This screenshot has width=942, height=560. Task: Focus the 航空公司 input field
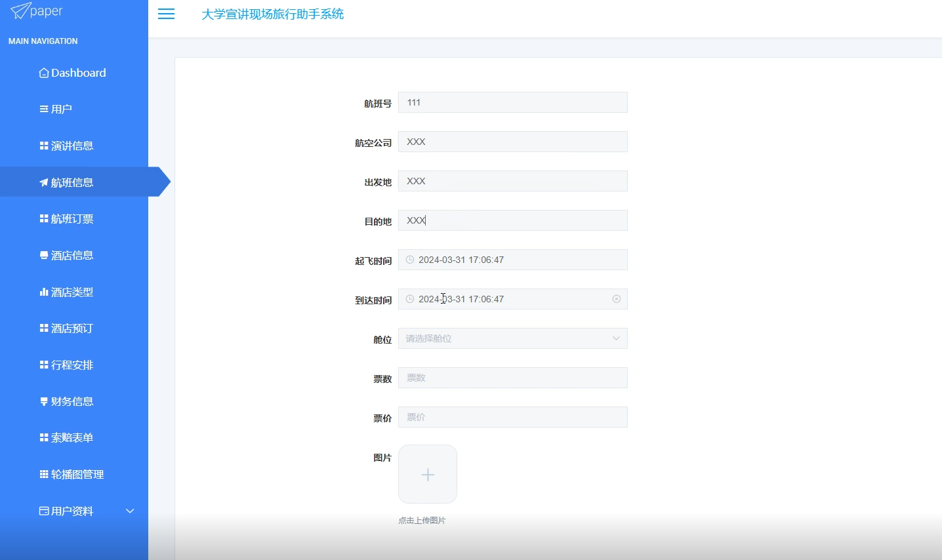pos(513,142)
